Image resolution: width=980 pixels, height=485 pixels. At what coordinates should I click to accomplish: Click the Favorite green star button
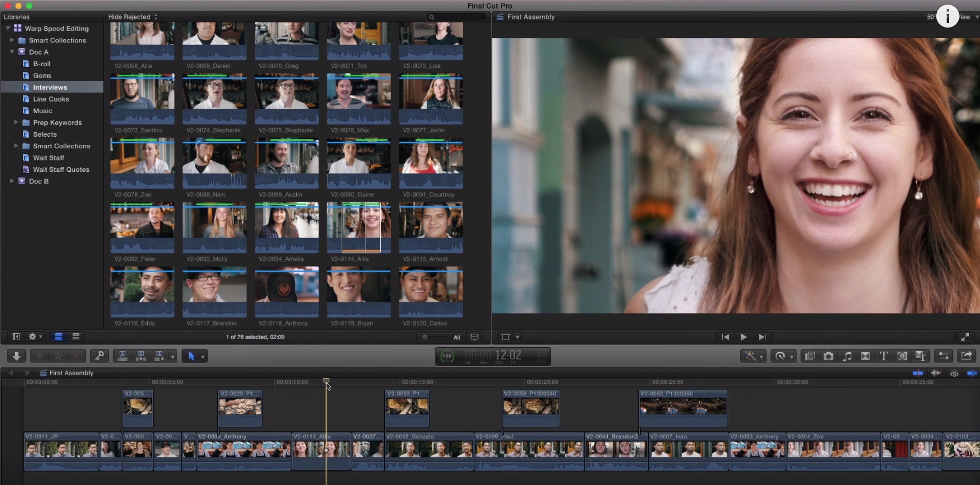coord(40,356)
